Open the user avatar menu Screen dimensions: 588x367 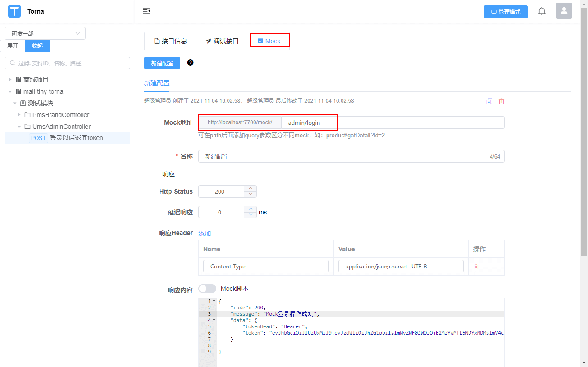pyautogui.click(x=564, y=11)
